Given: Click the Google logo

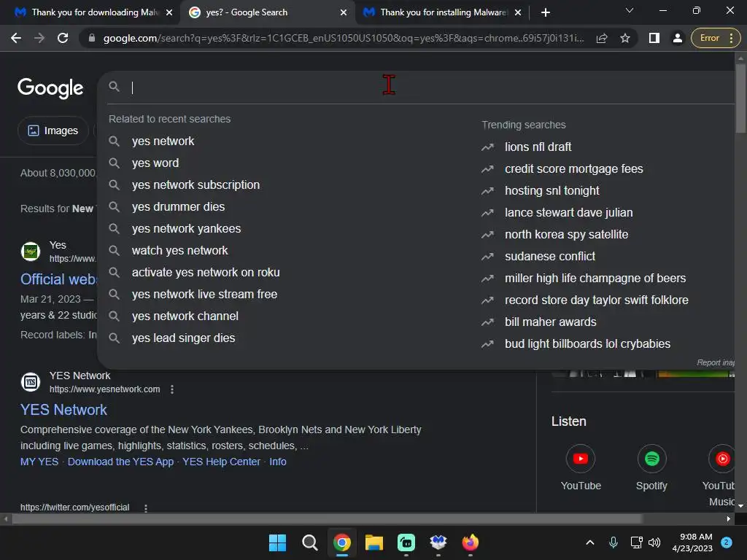Looking at the screenshot, I should [x=50, y=88].
